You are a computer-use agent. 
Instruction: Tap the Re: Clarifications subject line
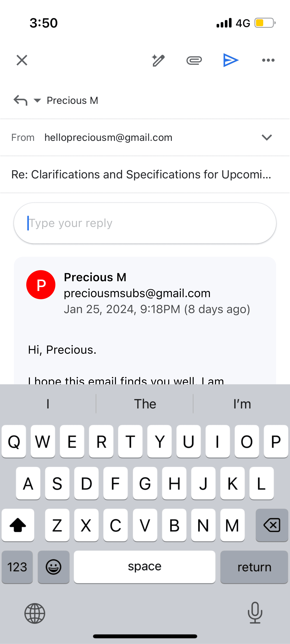pos(141,174)
